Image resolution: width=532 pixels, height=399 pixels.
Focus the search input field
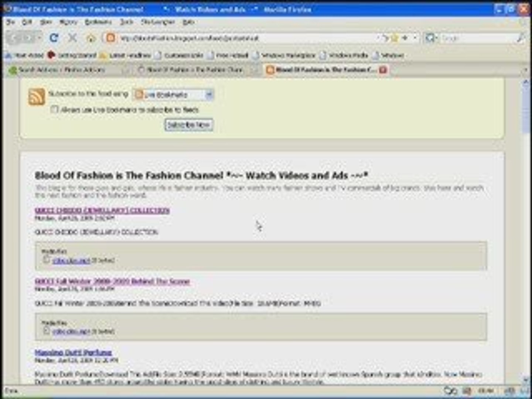[x=477, y=38]
